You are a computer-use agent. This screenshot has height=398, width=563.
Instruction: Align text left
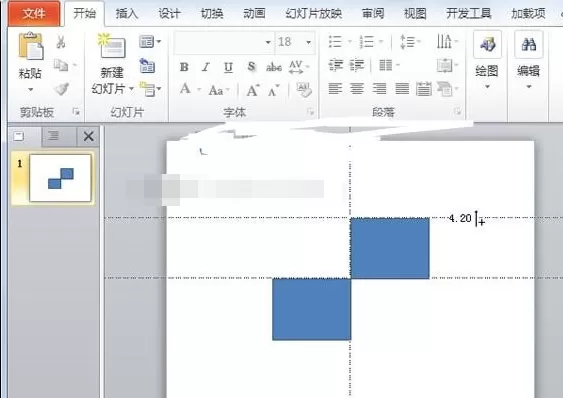coord(335,88)
